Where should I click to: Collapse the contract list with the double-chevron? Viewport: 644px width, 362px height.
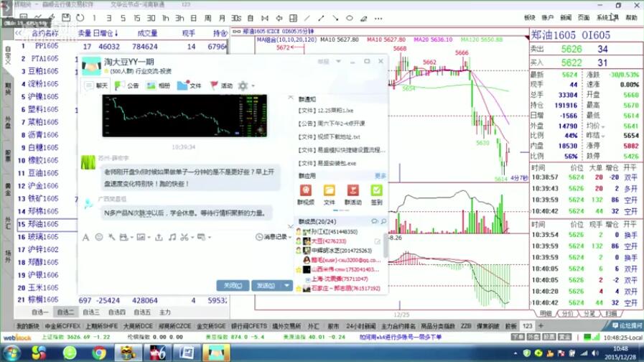coord(19,33)
